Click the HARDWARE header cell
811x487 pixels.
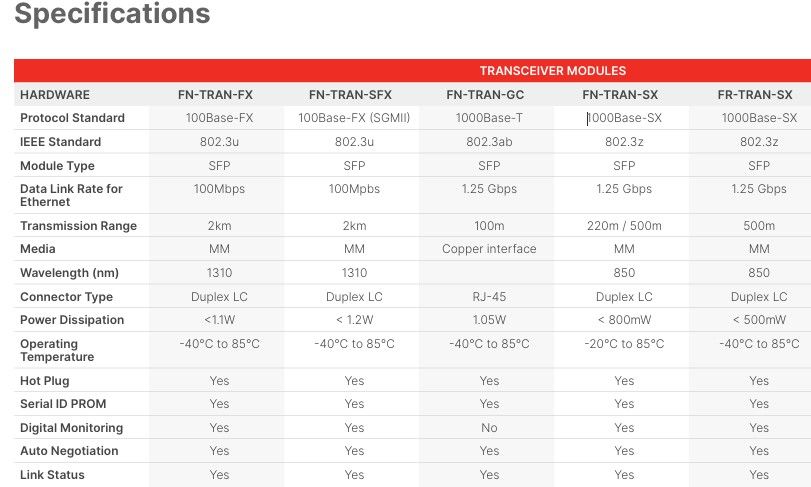pos(55,95)
